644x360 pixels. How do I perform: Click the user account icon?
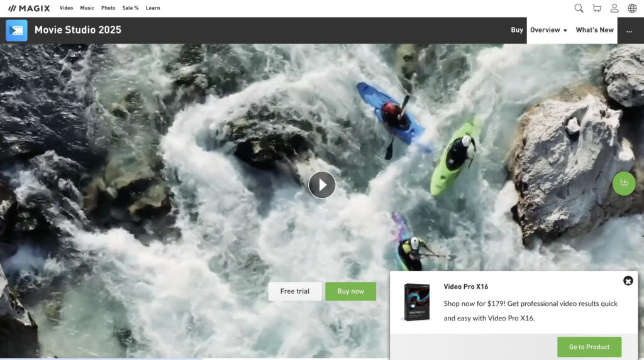click(614, 8)
